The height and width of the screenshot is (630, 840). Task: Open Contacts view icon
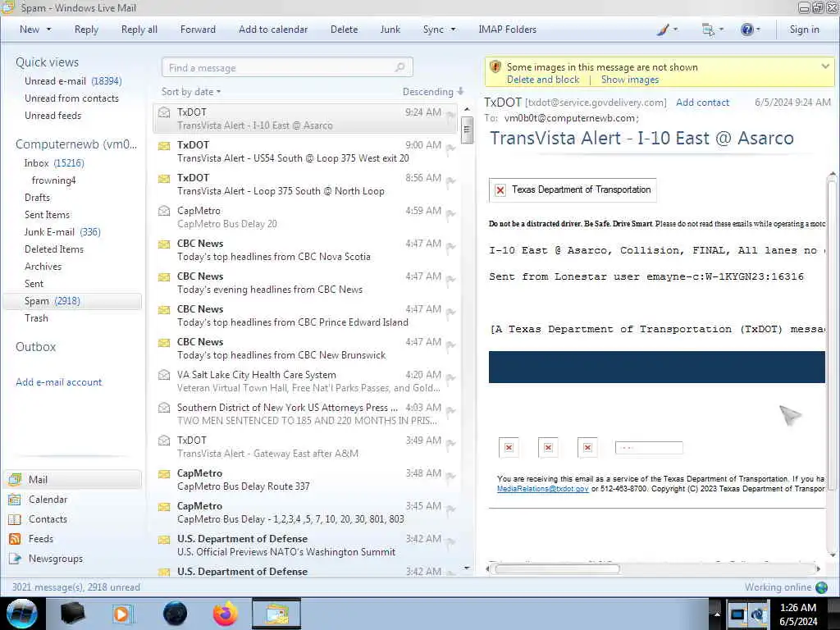[x=15, y=519]
